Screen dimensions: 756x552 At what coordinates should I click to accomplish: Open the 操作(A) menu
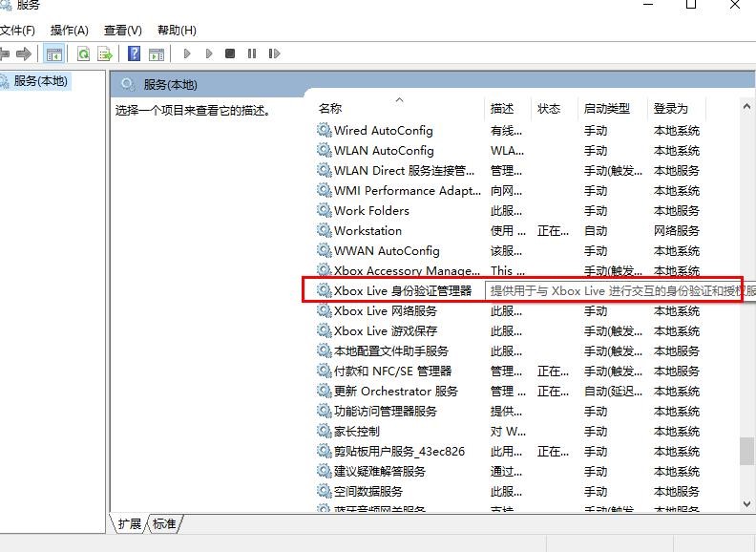click(69, 31)
